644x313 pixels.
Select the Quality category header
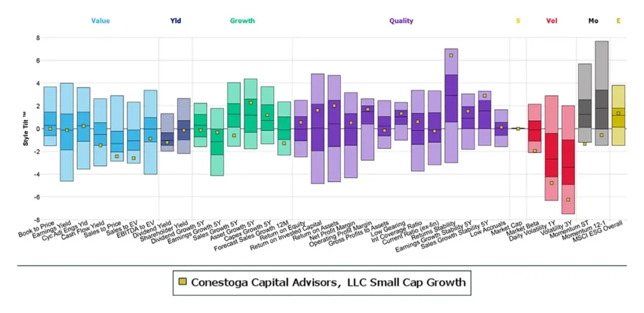[401, 21]
